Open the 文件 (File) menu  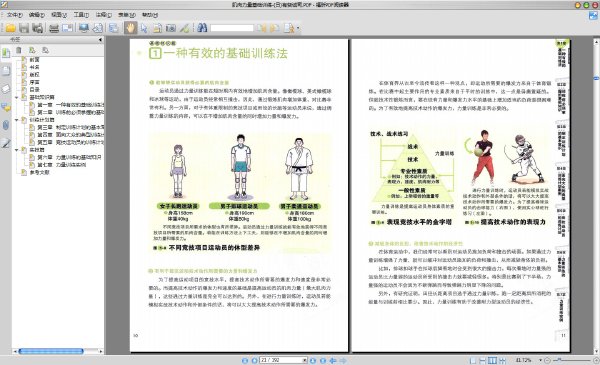pos(15,15)
